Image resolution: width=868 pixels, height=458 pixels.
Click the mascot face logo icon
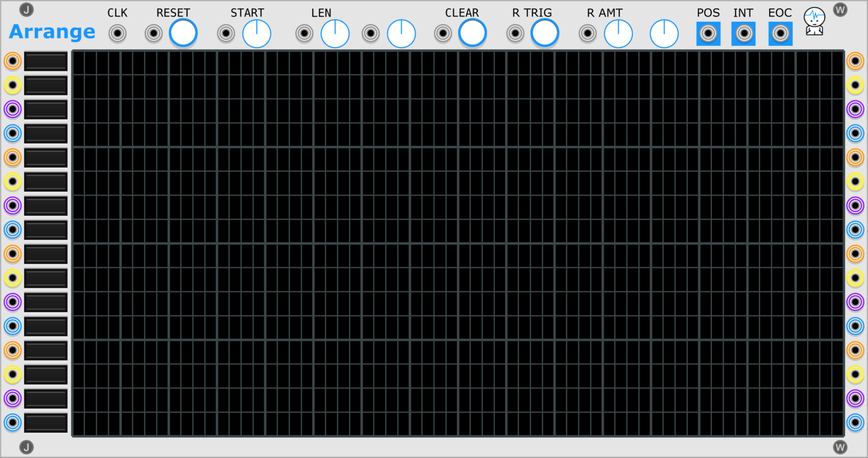[814, 21]
